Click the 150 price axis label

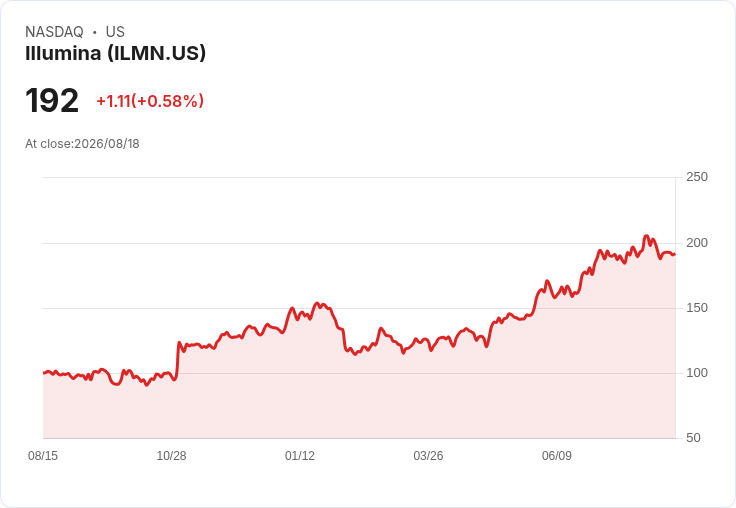[x=697, y=308]
